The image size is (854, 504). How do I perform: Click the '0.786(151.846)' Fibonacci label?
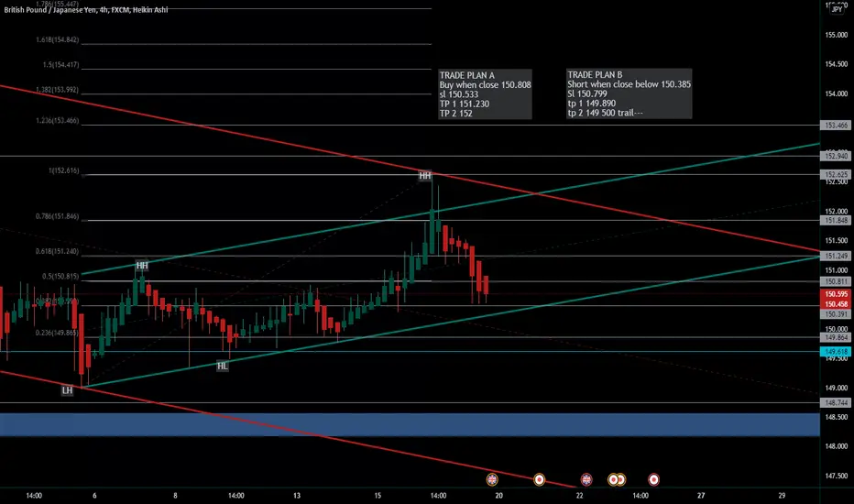[x=57, y=216]
